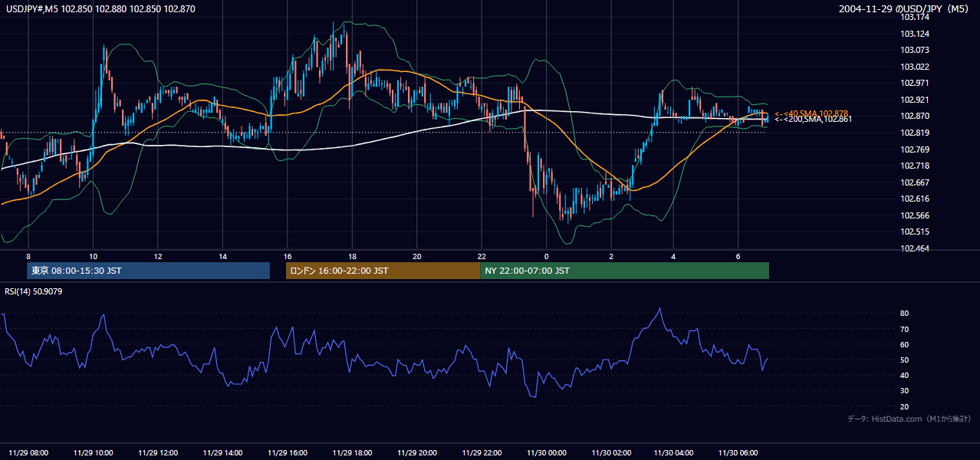Image resolution: width=980 pixels, height=460 pixels.
Task: Click the 11/29 20:00 date label
Action: [x=416, y=453]
